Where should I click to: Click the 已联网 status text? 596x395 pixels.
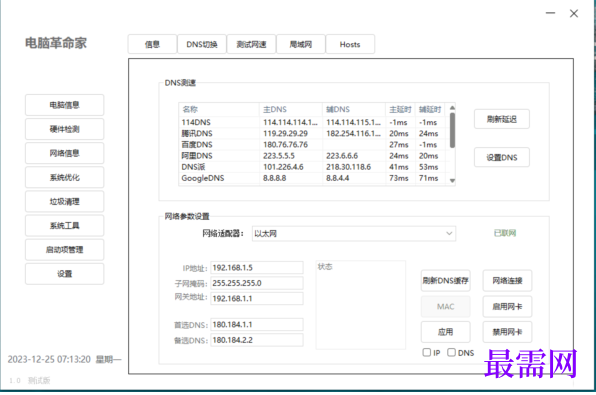505,233
